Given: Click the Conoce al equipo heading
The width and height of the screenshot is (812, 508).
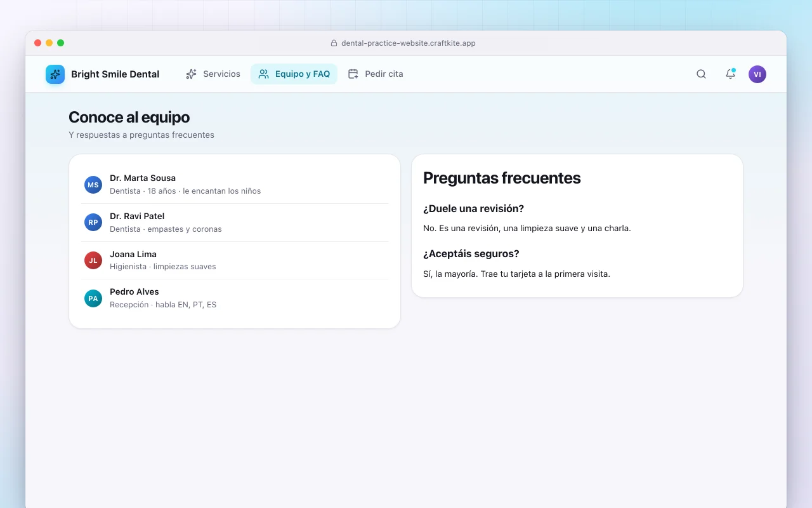Looking at the screenshot, I should click(x=129, y=117).
